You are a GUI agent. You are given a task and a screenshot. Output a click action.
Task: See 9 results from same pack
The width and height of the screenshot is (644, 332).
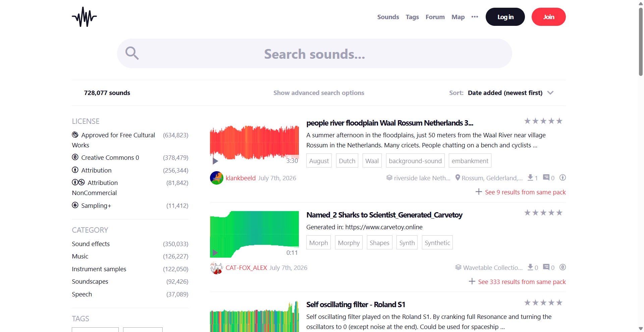pos(525,192)
